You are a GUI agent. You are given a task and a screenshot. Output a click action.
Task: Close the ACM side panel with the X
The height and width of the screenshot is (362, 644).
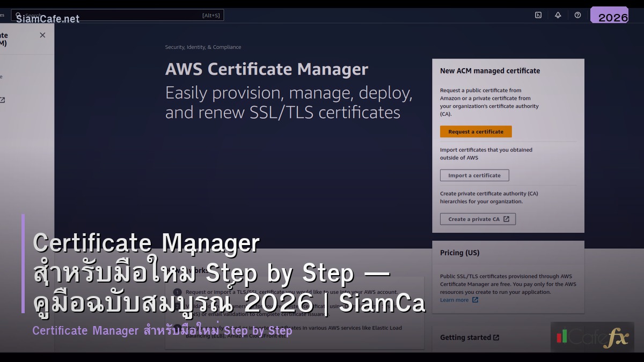coord(42,34)
